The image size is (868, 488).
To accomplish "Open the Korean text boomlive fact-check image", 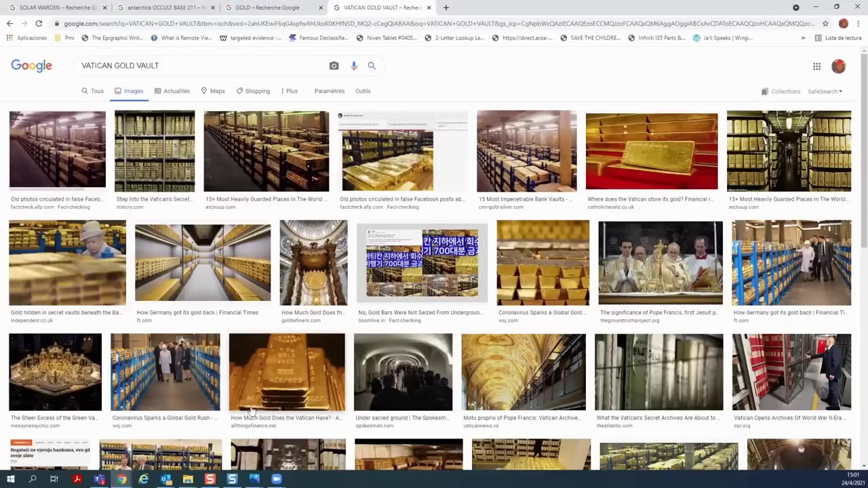I will coord(422,263).
